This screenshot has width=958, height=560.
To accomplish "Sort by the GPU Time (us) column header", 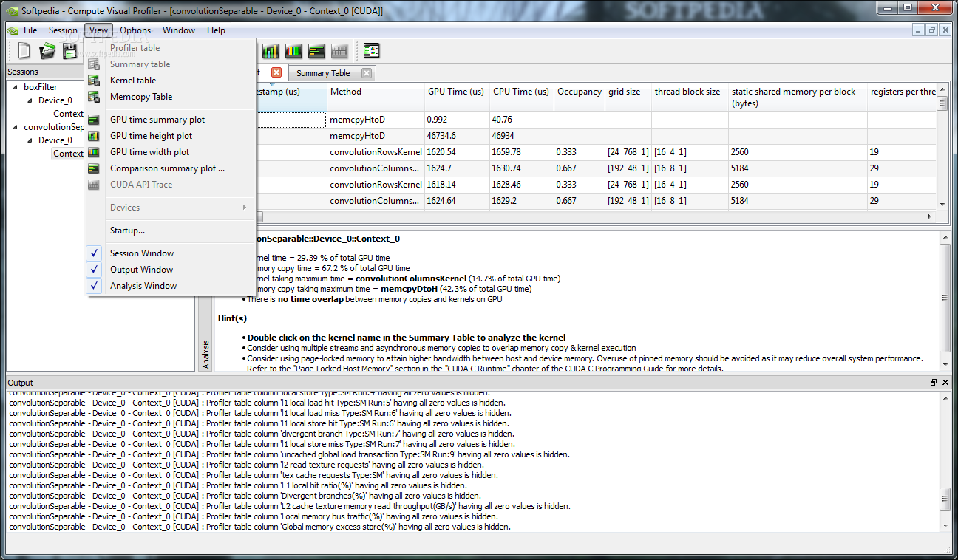I will [457, 98].
